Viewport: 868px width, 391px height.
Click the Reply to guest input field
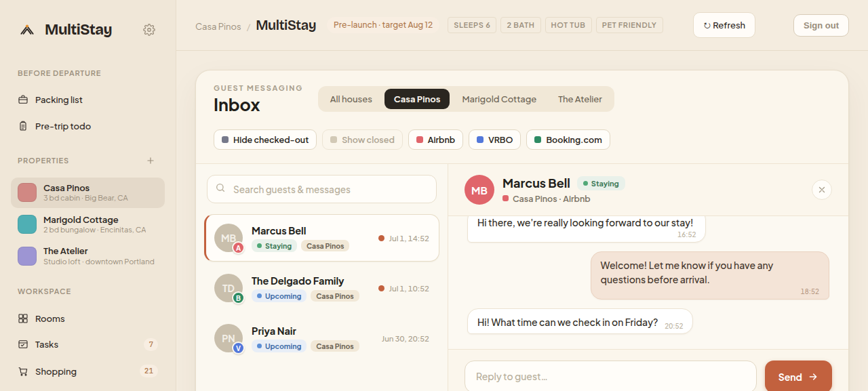(x=610, y=377)
